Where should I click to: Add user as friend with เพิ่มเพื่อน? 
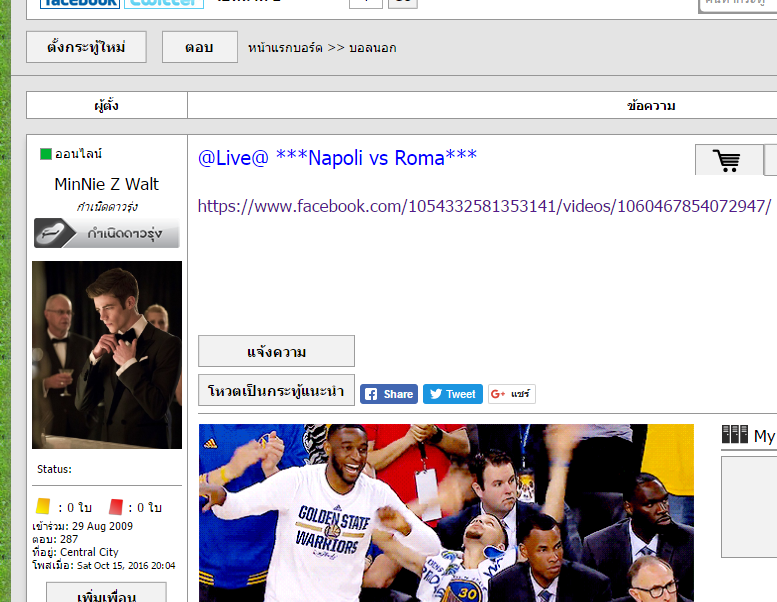click(107, 593)
